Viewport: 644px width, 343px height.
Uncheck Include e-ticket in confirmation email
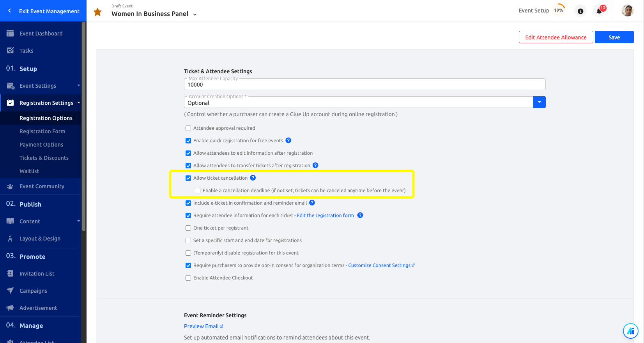point(188,203)
